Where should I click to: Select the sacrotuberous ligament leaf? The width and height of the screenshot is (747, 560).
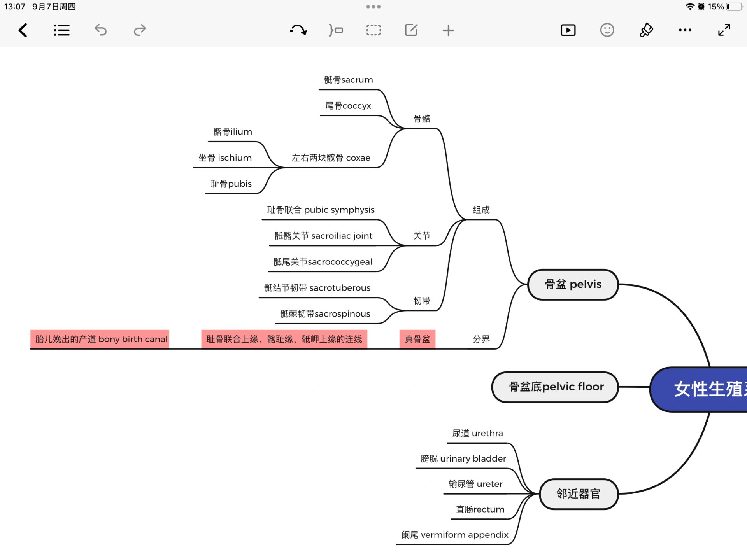pos(317,288)
